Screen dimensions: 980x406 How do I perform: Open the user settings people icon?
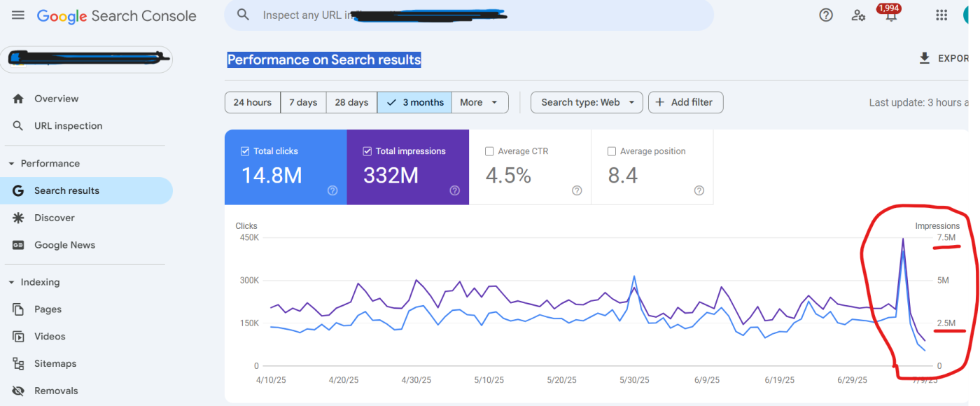coord(858,15)
